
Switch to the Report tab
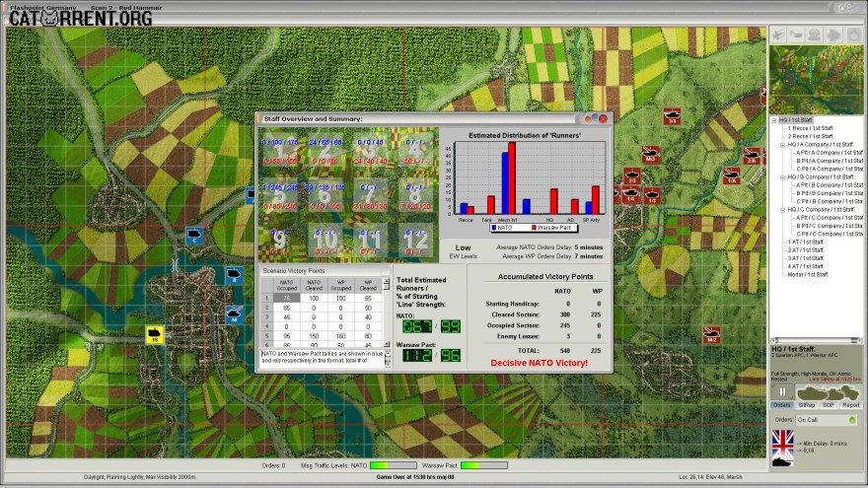[850, 405]
